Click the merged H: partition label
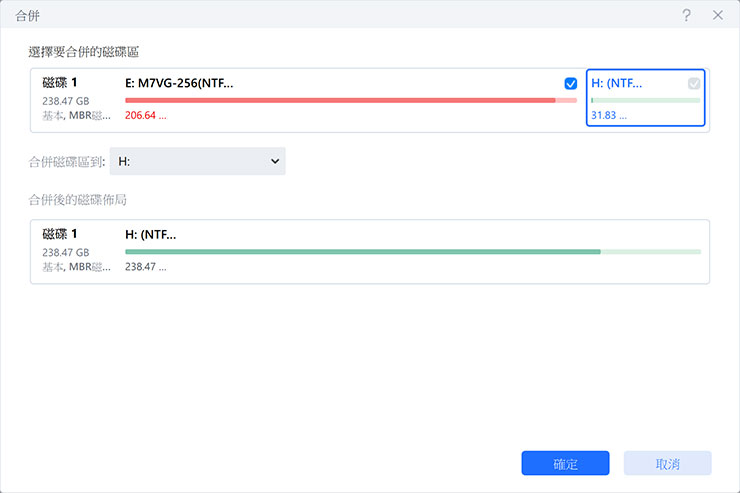The image size is (740, 493). (150, 235)
